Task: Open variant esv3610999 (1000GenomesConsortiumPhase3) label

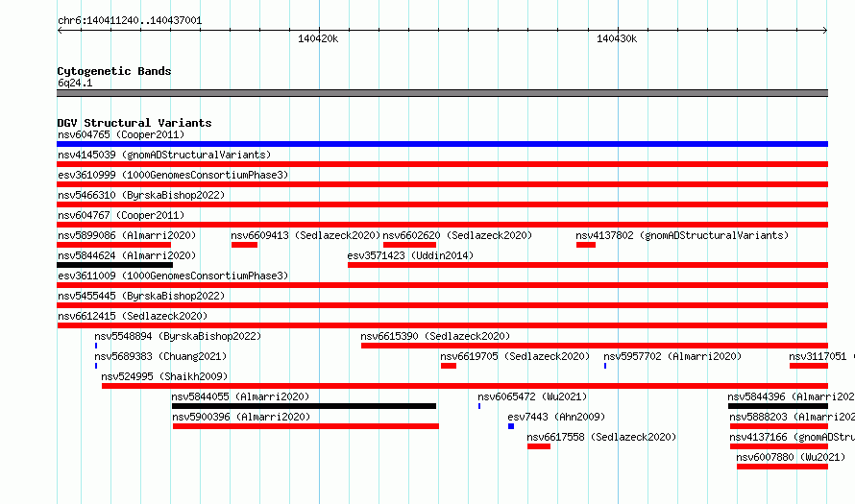Action: 173,175
